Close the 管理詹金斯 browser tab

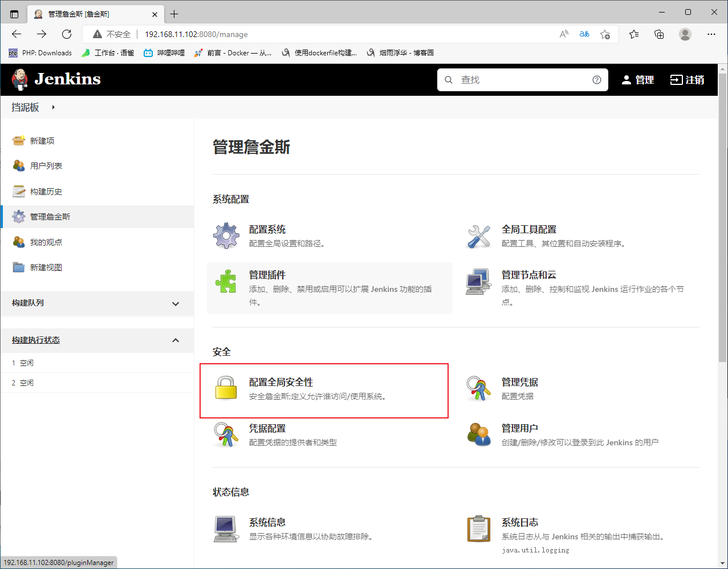(154, 14)
